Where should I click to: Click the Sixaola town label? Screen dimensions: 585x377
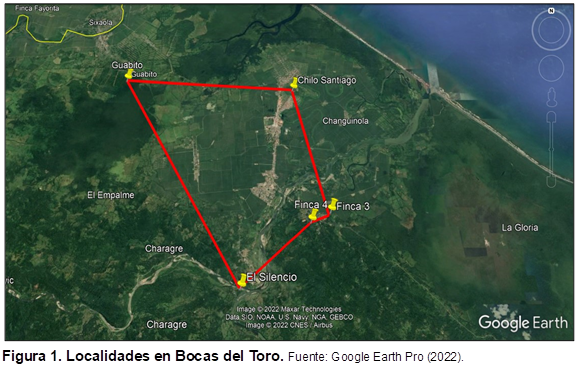click(101, 22)
